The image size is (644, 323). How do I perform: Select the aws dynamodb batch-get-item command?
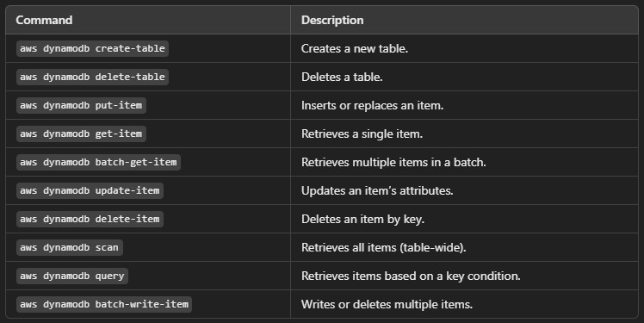click(x=98, y=162)
